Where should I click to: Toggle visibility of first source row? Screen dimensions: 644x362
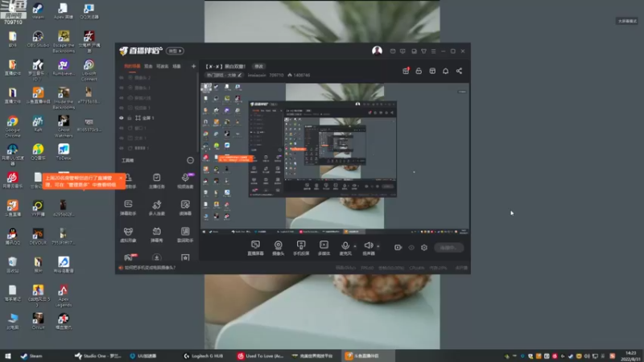(122, 77)
